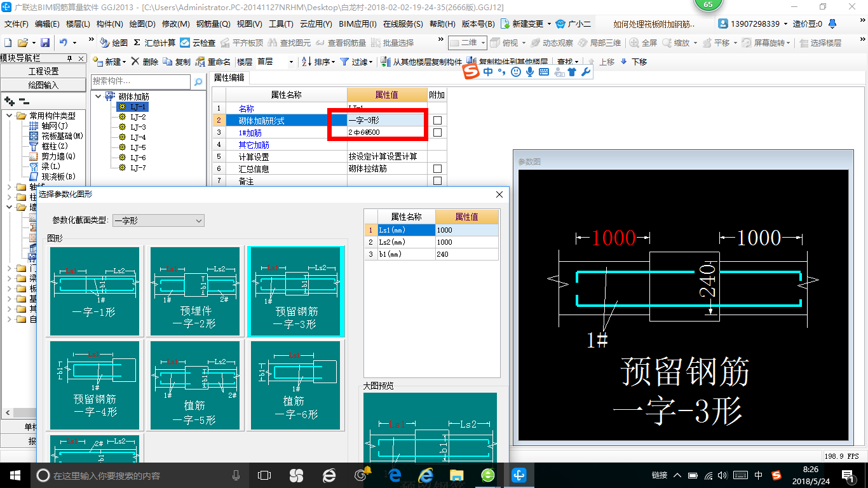This screenshot has height=488, width=868.
Task: Click Sogou IME emoji face icon
Action: tap(515, 72)
